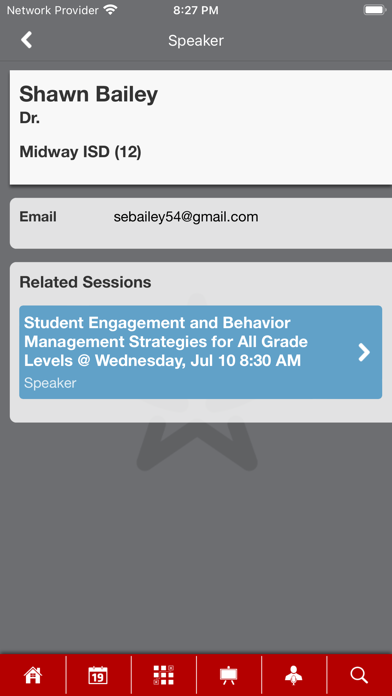Expand the session using the right chevron

click(364, 352)
